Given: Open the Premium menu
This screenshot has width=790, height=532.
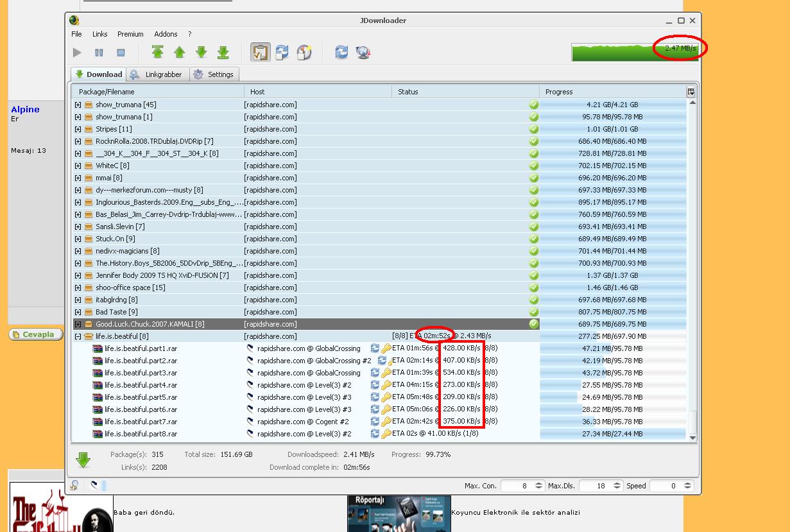Looking at the screenshot, I should [x=130, y=34].
